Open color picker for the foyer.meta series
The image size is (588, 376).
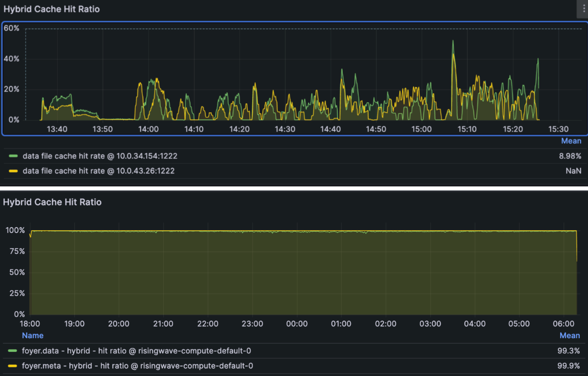pyautogui.click(x=13, y=366)
